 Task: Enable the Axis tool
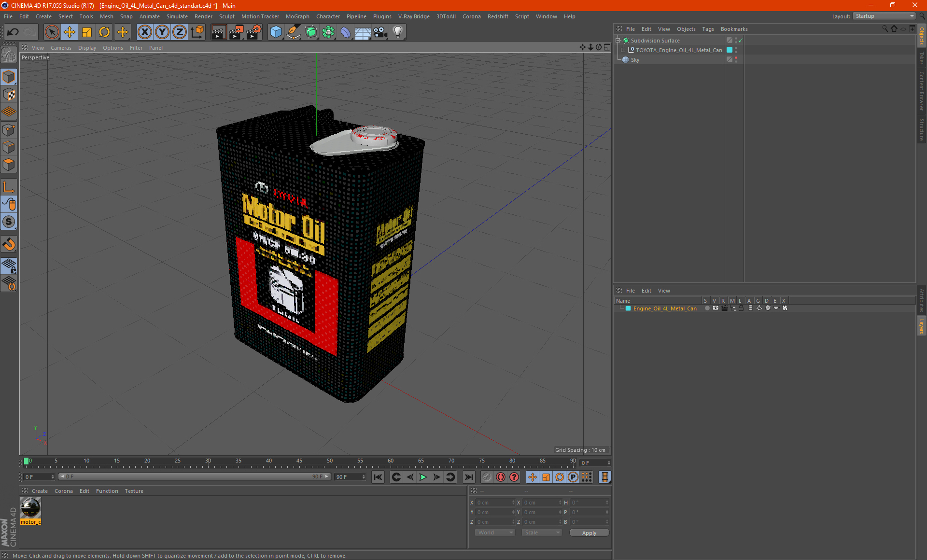[x=9, y=187]
